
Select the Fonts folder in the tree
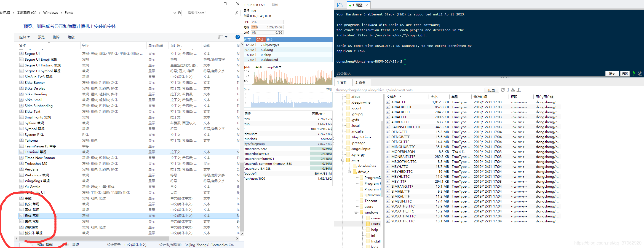[375, 224]
